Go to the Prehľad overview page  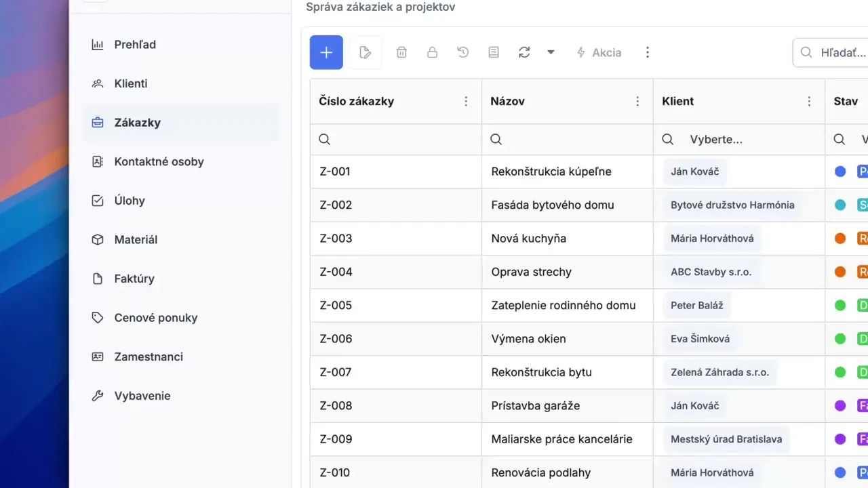(135, 45)
